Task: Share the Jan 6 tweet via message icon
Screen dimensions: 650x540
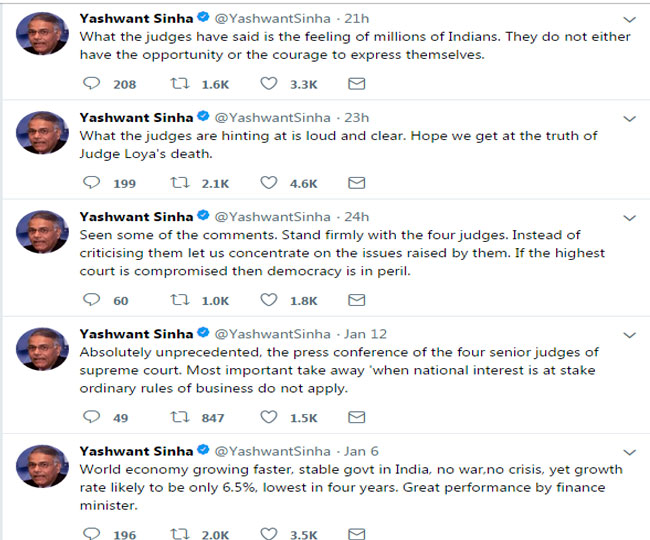Action: click(x=356, y=534)
